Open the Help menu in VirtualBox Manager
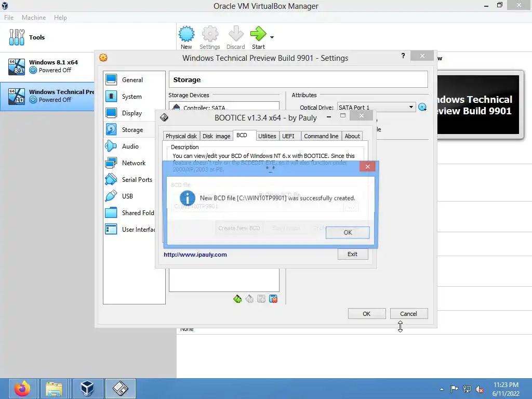The image size is (532, 399). coord(60,17)
